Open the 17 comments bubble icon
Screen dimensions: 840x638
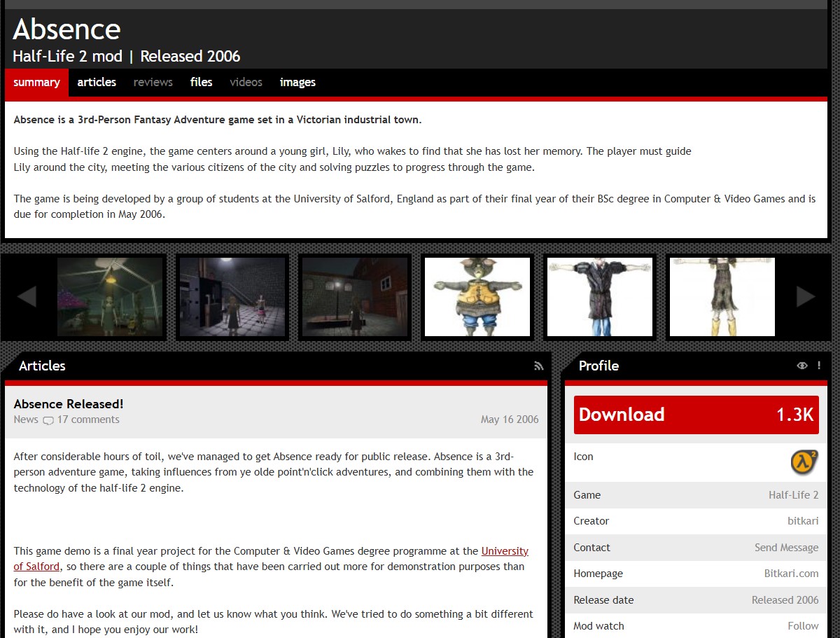[x=48, y=420]
